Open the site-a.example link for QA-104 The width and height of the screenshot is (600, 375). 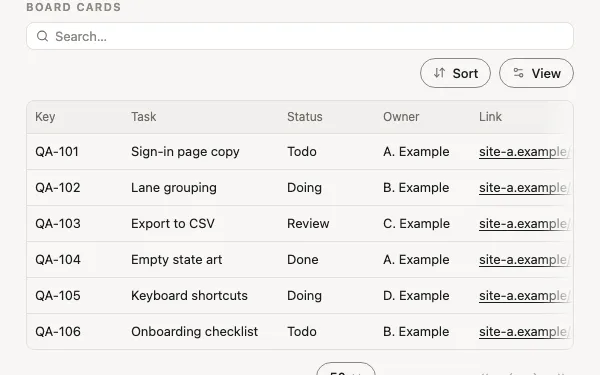[x=525, y=260]
